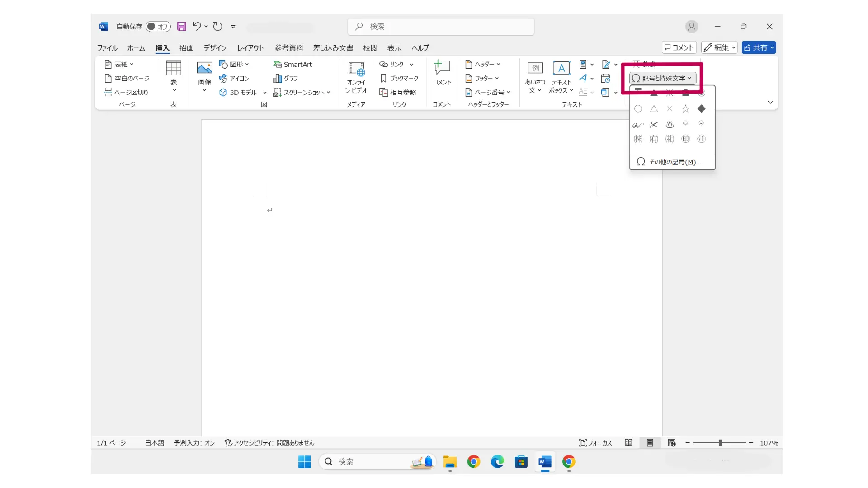This screenshot has height=488, width=868.
Task: Insert a 3D モデル
Action: 238,93
